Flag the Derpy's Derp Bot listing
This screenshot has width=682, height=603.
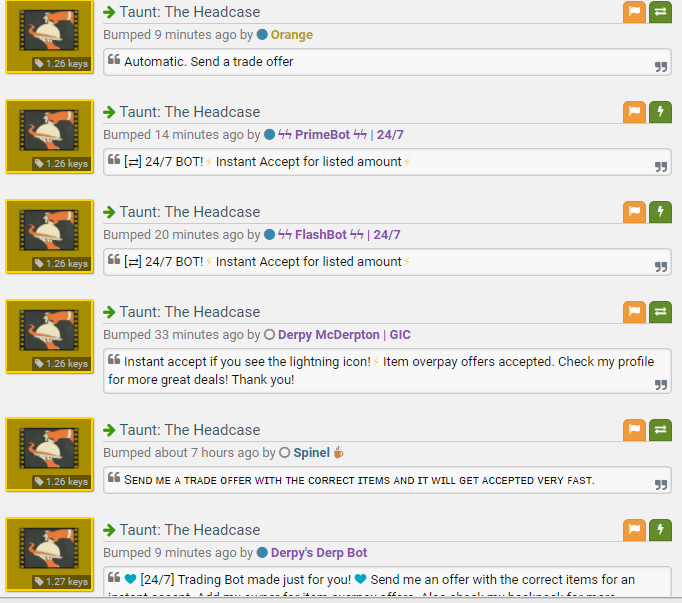[x=634, y=530]
